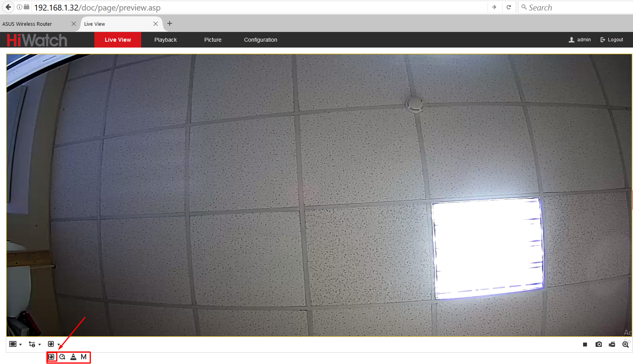Choose the VLC cone plugin icon
This screenshot has width=633, height=364.
point(73,357)
